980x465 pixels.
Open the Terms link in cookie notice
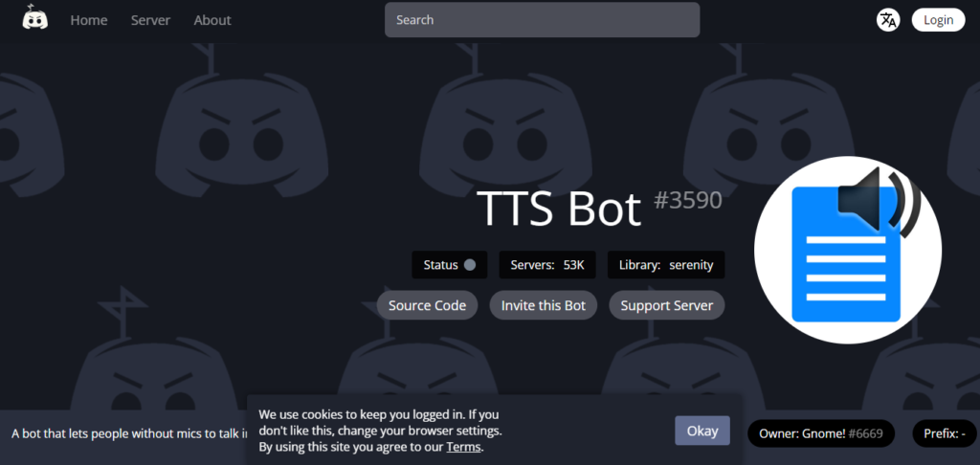(x=464, y=447)
